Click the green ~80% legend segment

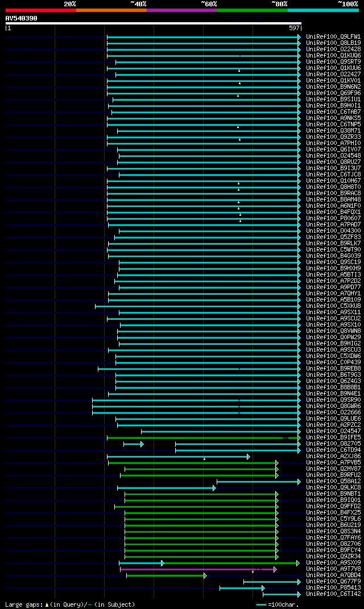(253, 10)
